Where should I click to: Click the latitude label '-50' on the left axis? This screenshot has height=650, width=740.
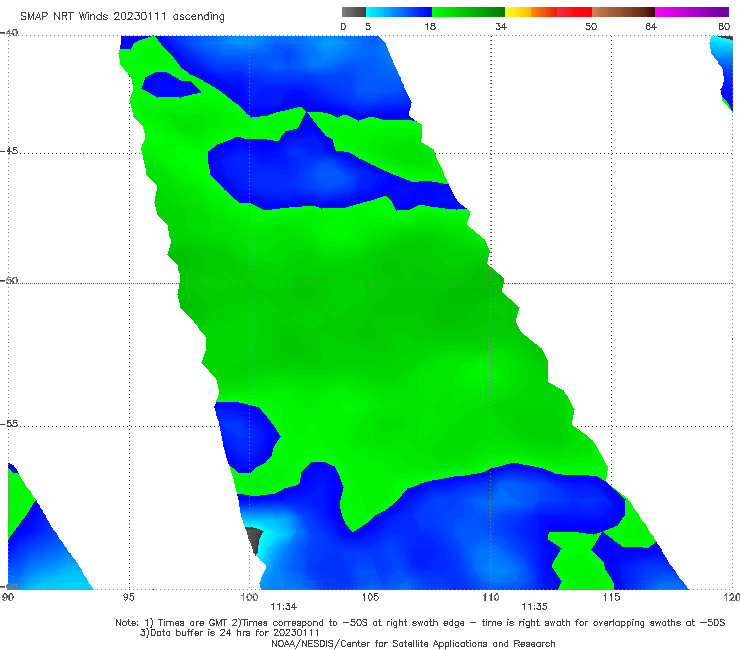pyautogui.click(x=9, y=280)
